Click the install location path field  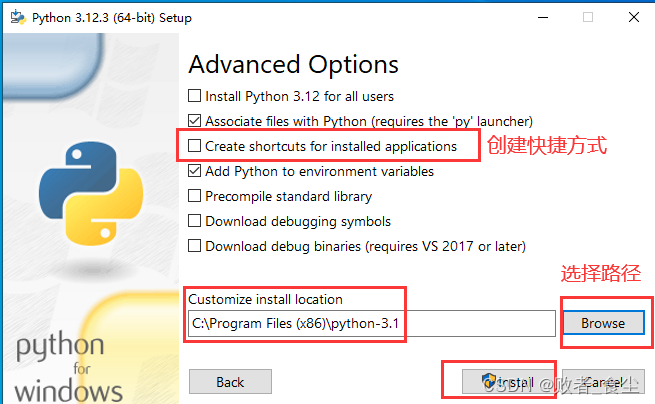(x=371, y=323)
